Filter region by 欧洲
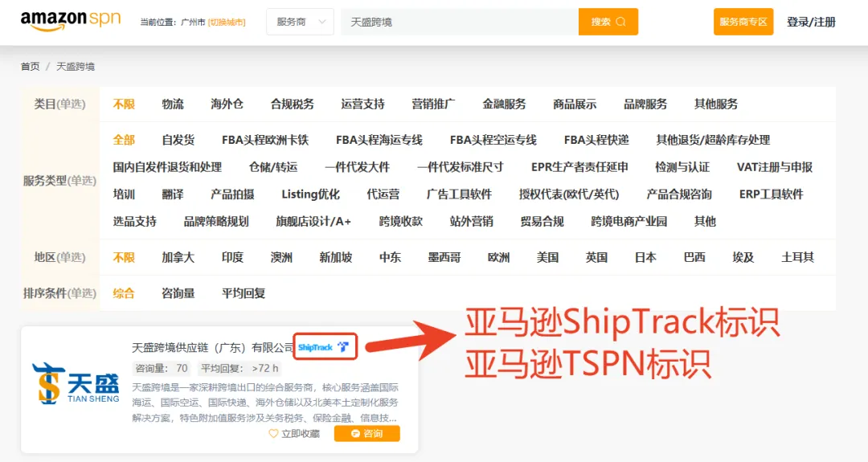Screen dimensions: 868x462 [499, 257]
